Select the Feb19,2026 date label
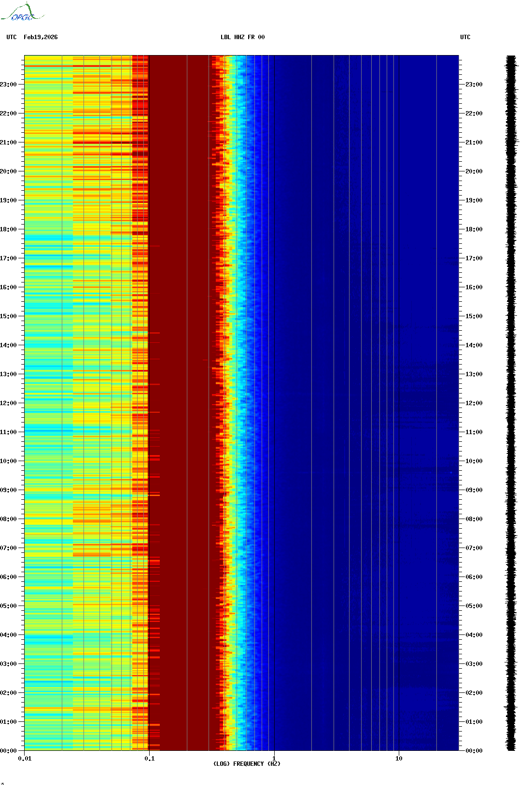The image size is (532, 789). tap(41, 37)
